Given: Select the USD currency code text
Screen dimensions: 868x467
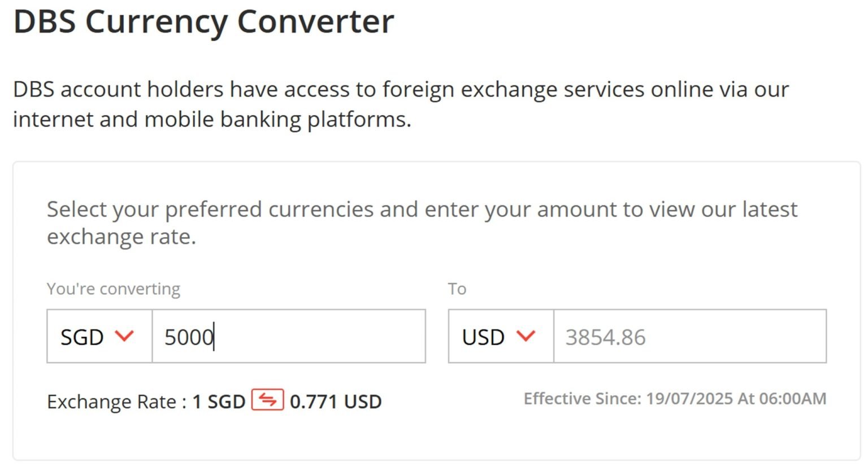Looking at the screenshot, I should coord(482,337).
